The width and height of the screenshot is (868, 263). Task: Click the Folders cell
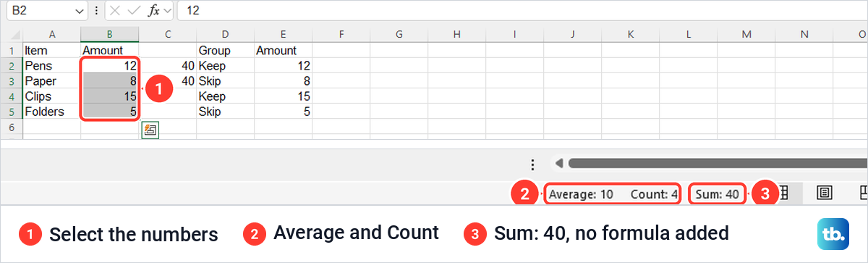52,112
